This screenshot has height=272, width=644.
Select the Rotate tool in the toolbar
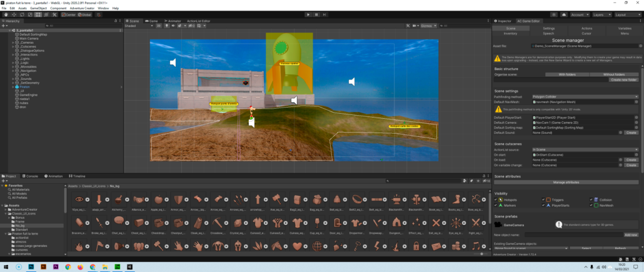21,14
